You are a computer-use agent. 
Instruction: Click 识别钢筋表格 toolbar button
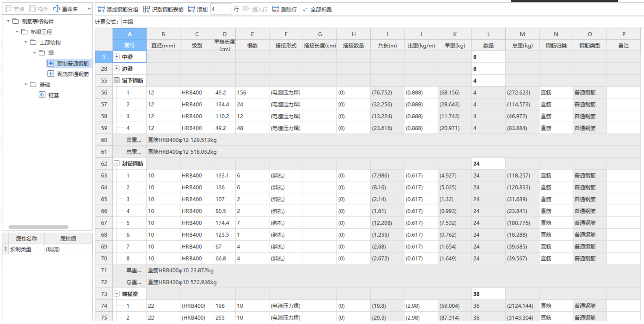click(163, 9)
